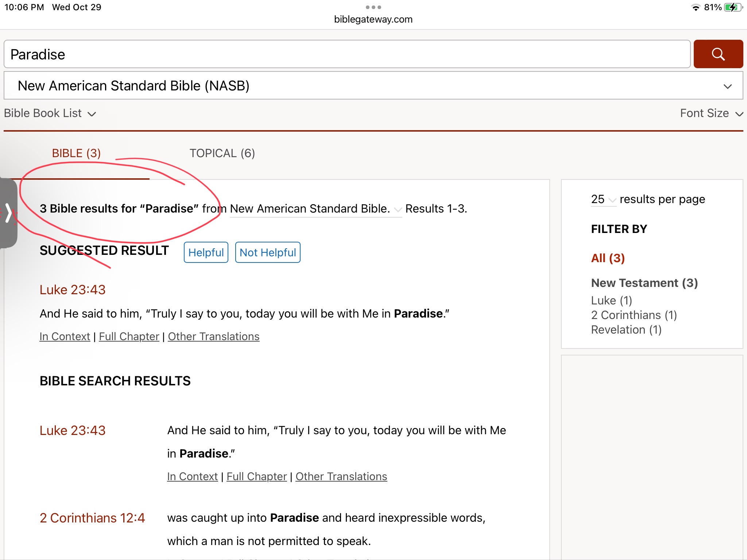This screenshot has width=747, height=560.
Task: Open the slide-over panel arrow handle
Action: coord(9,213)
